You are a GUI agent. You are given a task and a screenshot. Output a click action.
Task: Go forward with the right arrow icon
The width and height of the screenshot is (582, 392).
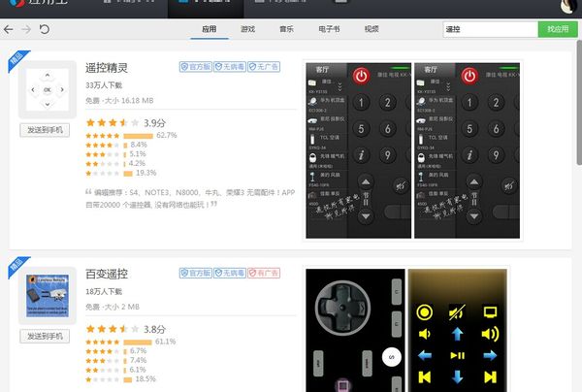pyautogui.click(x=26, y=29)
